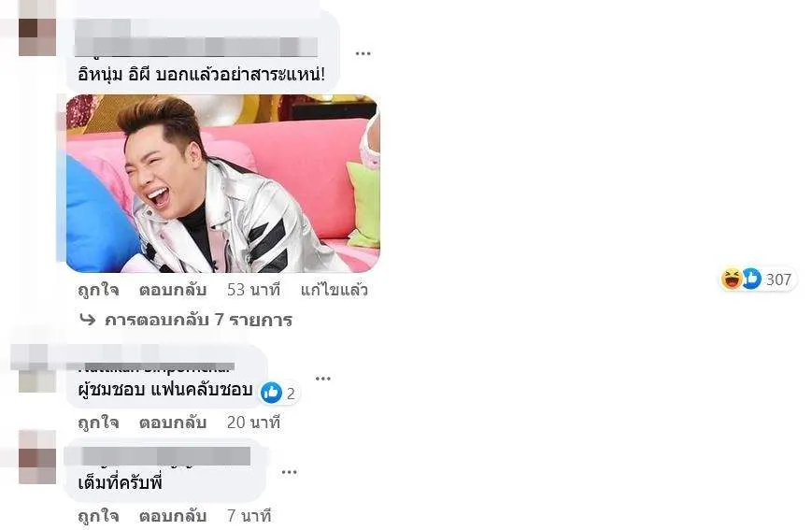Click ตอบกลับ under the เต็มที่ครับพี่ comment

point(173,515)
